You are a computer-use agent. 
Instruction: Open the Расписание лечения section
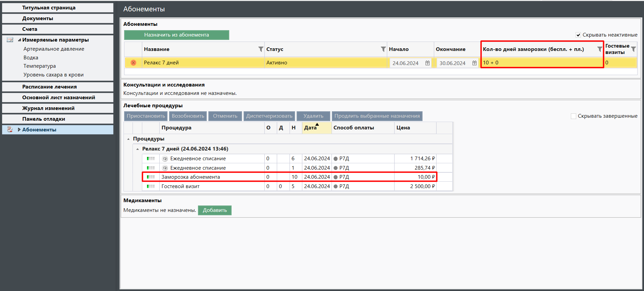pyautogui.click(x=49, y=87)
